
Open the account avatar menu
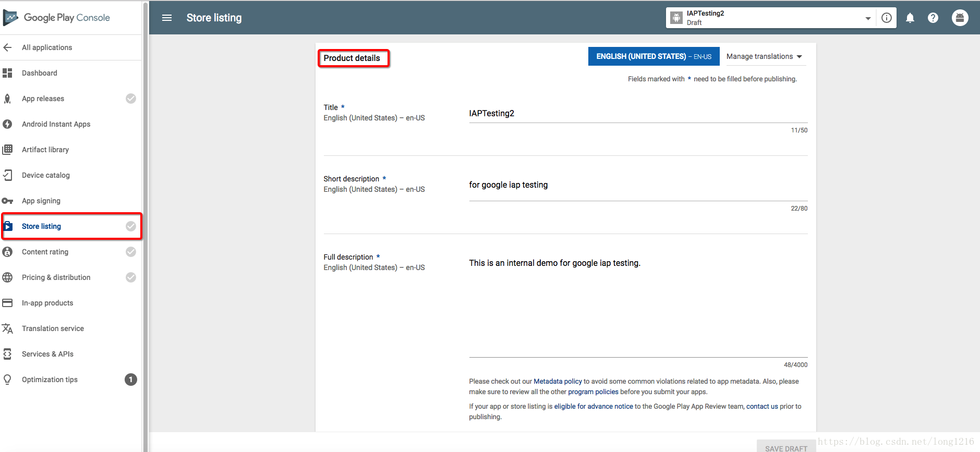point(960,18)
